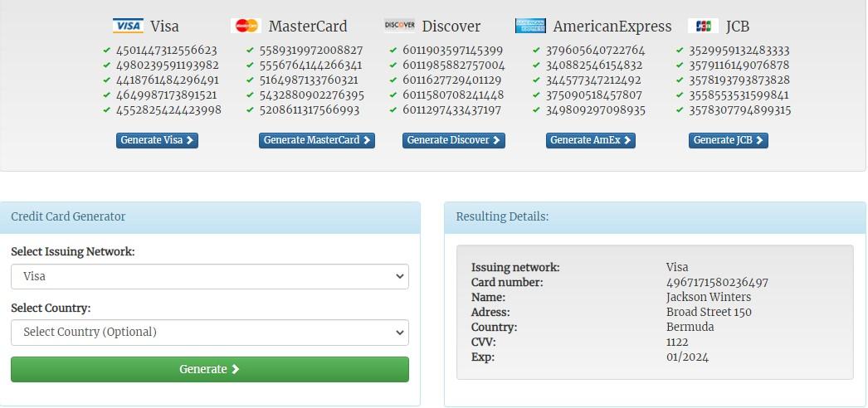Click green checkmark beside 349809297098935
The width and height of the screenshot is (868, 408).
536,110
